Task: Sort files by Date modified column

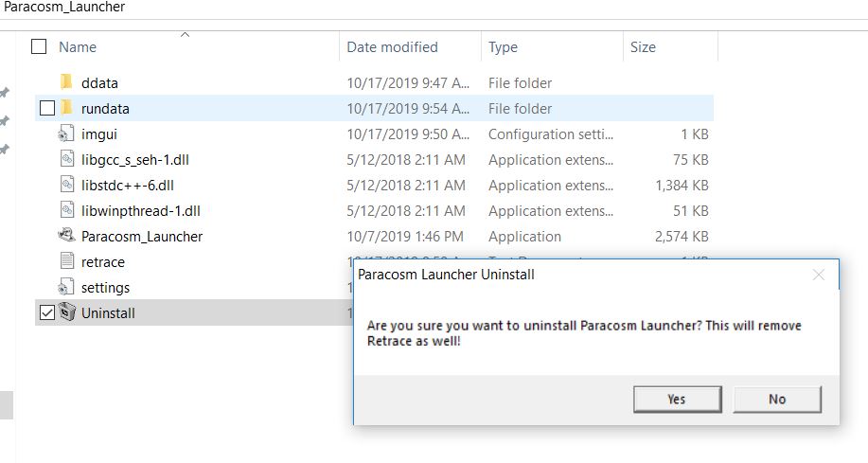Action: coord(392,47)
